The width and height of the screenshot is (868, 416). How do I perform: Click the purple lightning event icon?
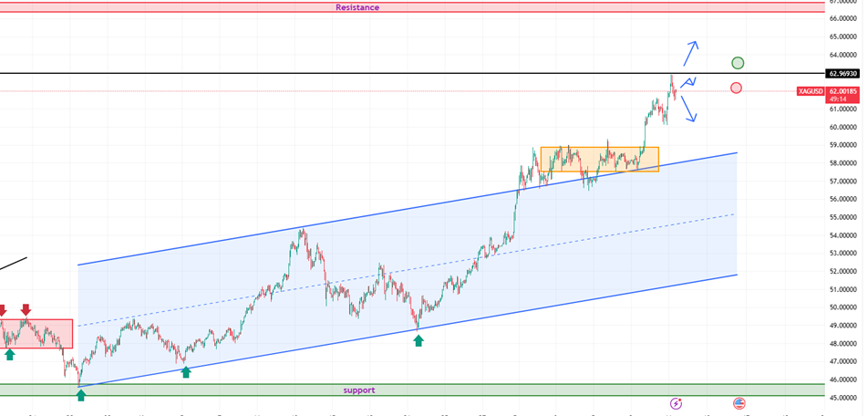(x=676, y=402)
